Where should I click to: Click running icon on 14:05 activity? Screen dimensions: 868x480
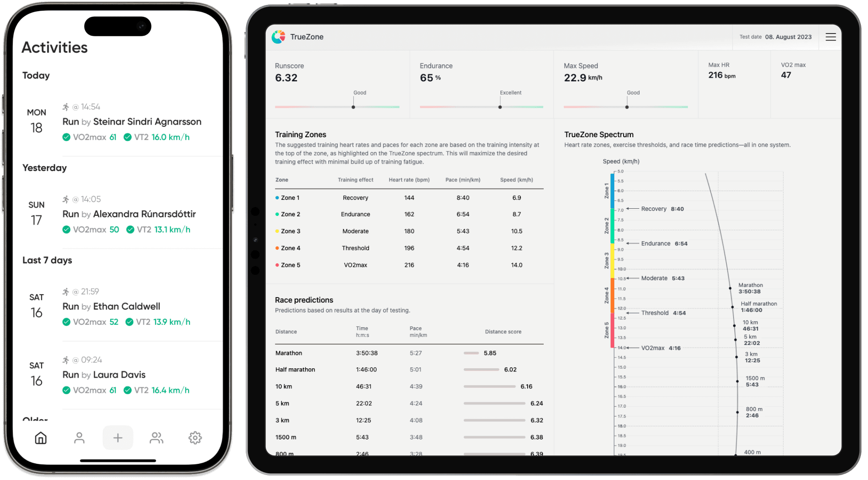point(66,199)
